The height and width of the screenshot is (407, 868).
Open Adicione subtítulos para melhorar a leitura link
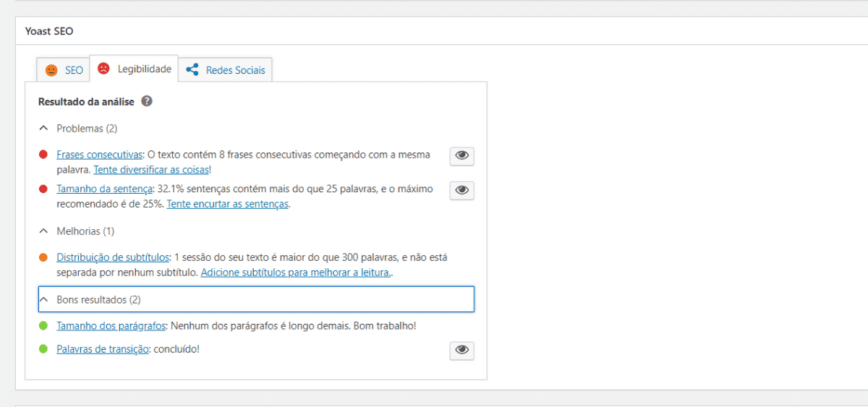tap(296, 273)
